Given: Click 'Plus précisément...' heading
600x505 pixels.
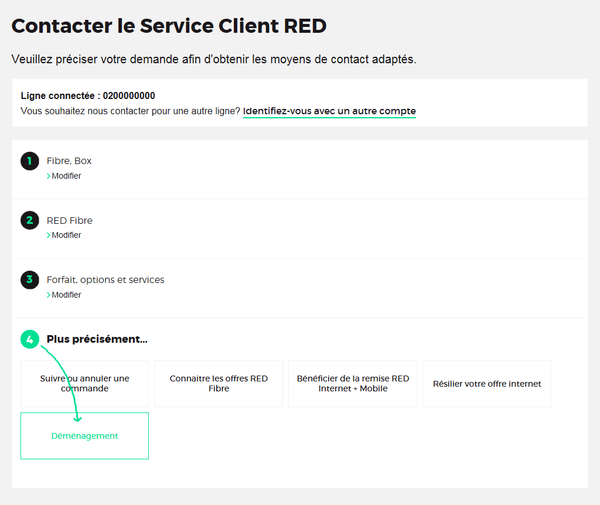Looking at the screenshot, I should [97, 339].
